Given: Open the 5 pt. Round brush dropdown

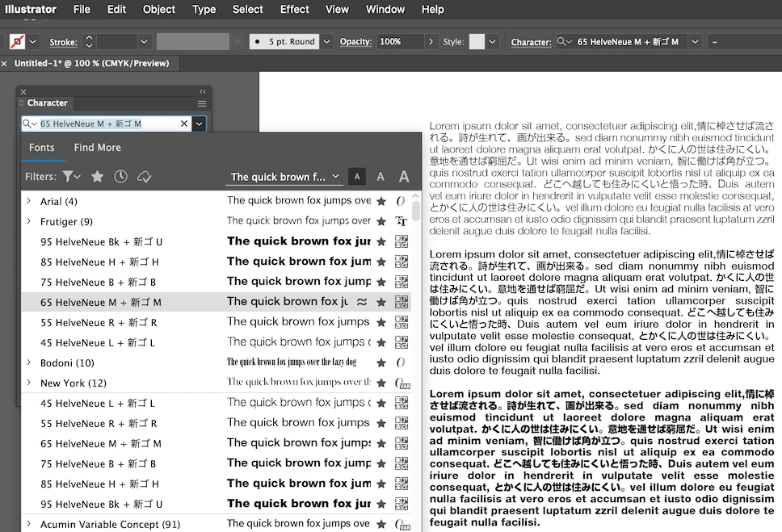Looking at the screenshot, I should pos(326,42).
